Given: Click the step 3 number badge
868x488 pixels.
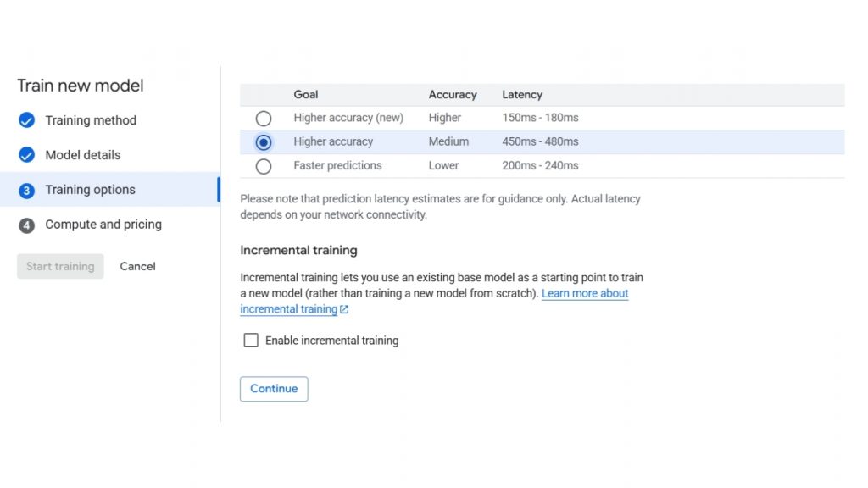Looking at the screenshot, I should (x=26, y=191).
